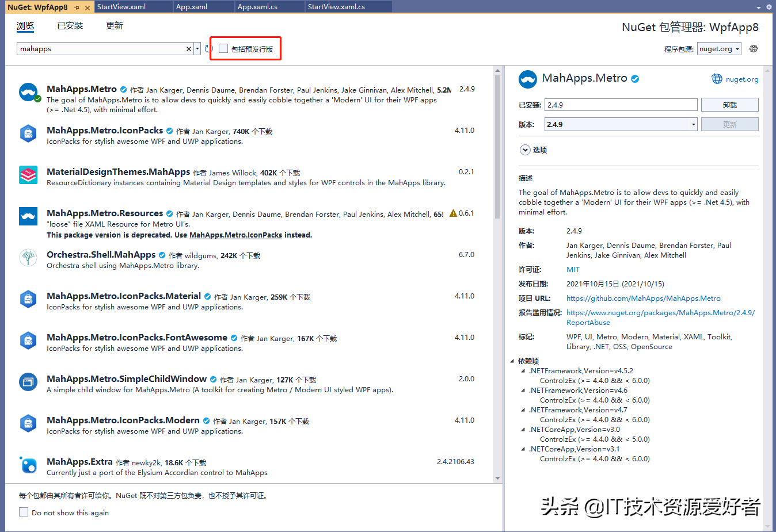Image resolution: width=776 pixels, height=532 pixels.
Task: Collapse .NETFramework,Version=v4.5.2 node
Action: click(x=523, y=371)
